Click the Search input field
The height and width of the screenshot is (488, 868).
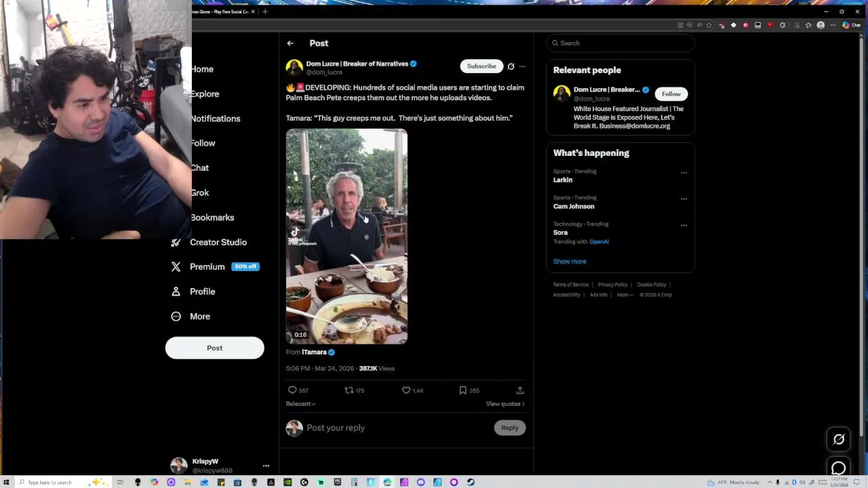point(620,43)
